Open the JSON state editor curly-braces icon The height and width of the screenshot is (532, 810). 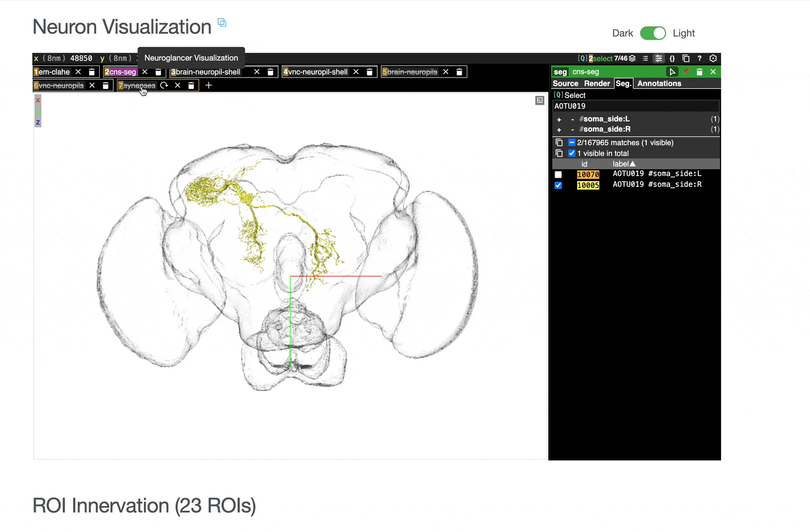tap(672, 59)
